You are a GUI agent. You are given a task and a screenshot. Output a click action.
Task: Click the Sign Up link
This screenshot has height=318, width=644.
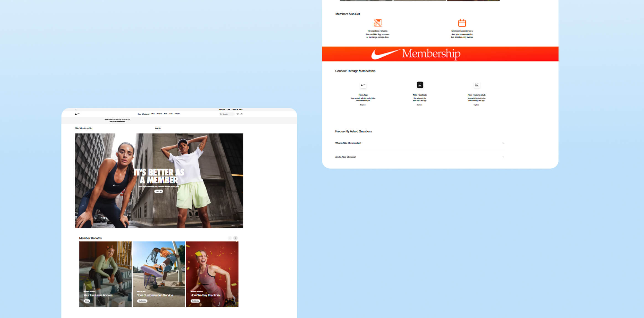point(158,128)
